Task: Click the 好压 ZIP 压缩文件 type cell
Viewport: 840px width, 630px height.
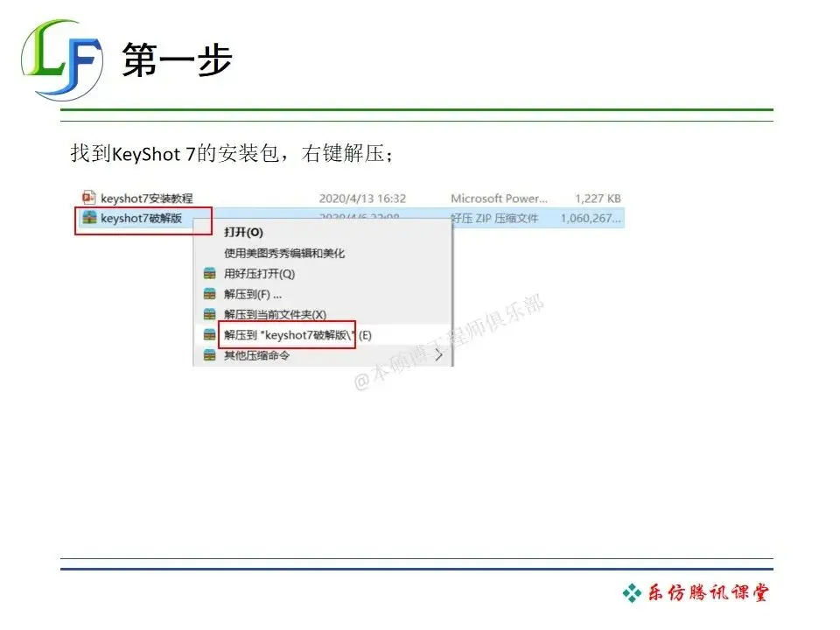Action: (x=494, y=218)
